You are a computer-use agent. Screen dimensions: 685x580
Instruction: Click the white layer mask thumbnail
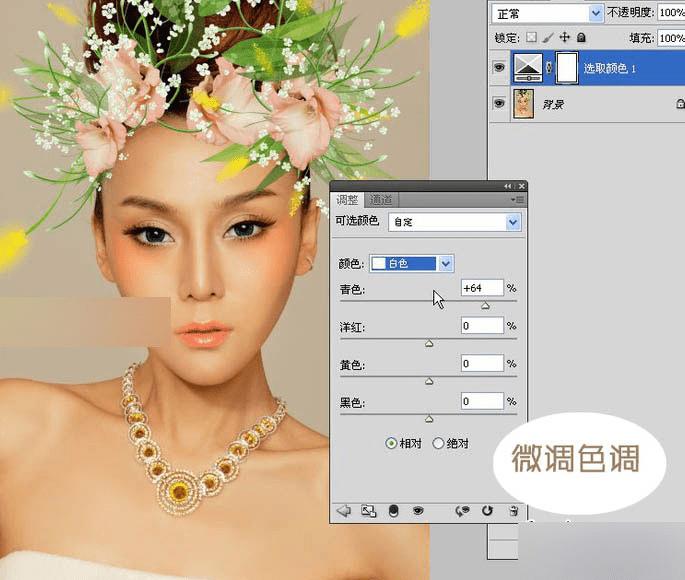[x=567, y=68]
